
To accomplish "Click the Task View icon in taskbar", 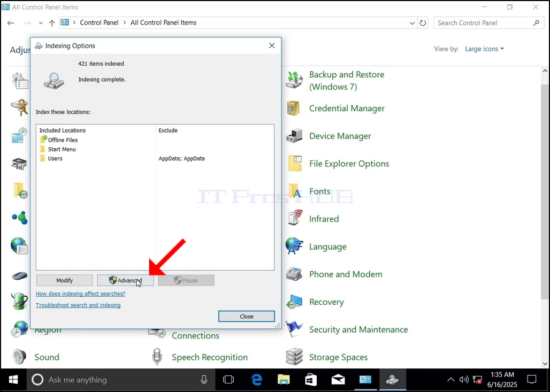I will click(228, 380).
